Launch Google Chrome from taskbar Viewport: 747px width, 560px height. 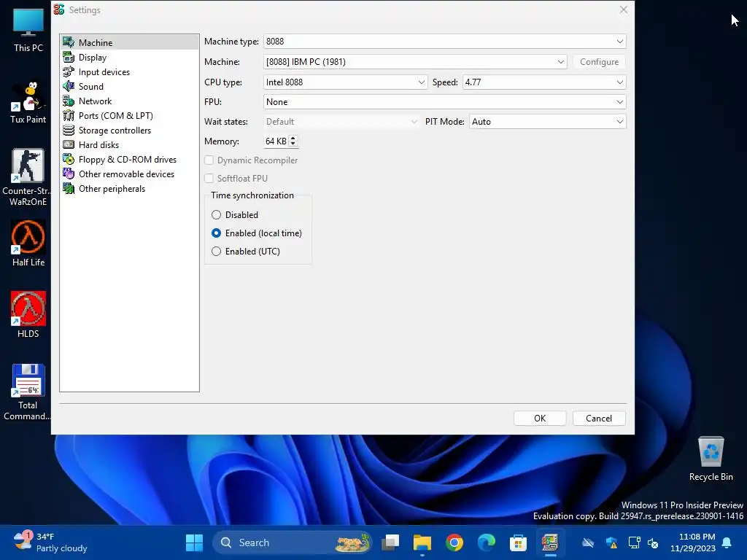(454, 542)
